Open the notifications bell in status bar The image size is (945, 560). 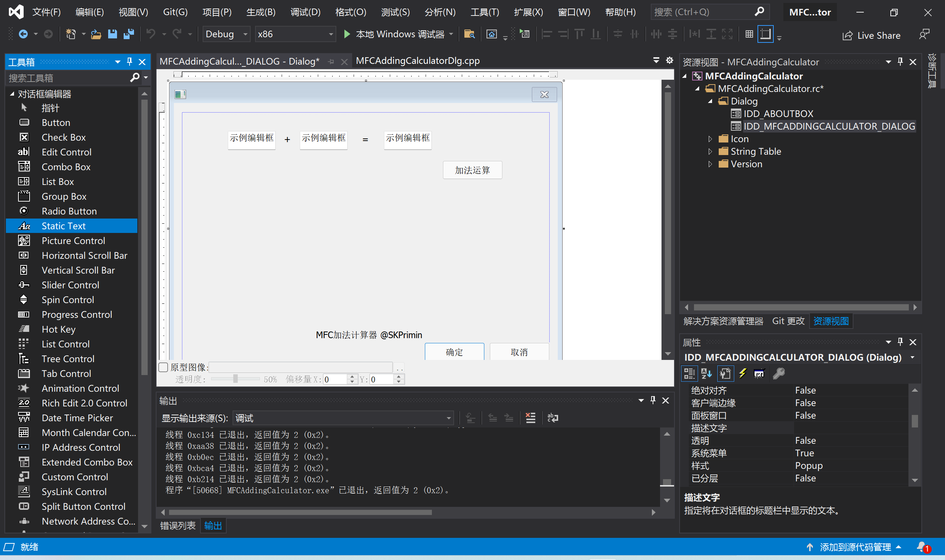(923, 547)
